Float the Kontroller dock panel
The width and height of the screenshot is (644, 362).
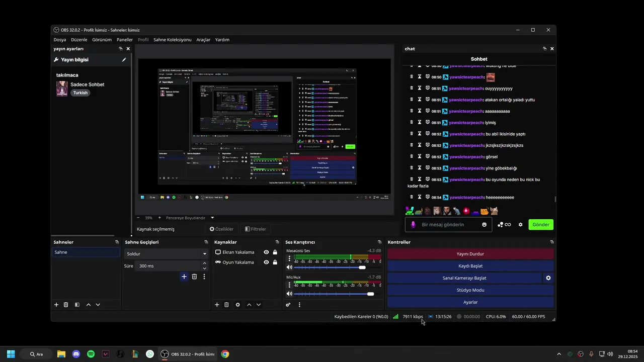pos(552,242)
